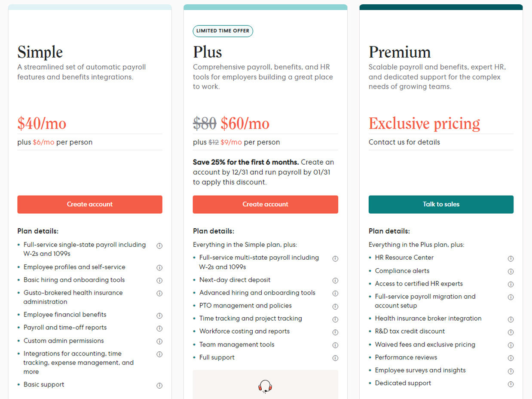Open info icon for Time tracking and project tracking
Viewport: 532px width, 399px height.
pyautogui.click(x=335, y=319)
